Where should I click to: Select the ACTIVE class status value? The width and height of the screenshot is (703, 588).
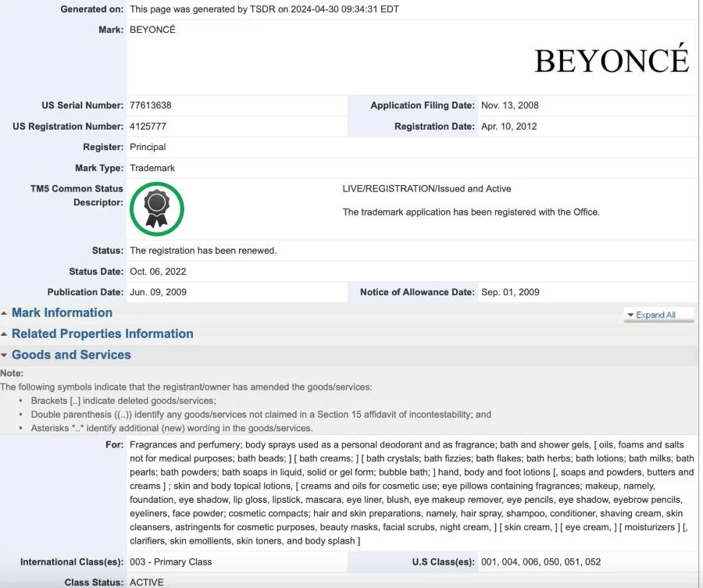coord(148,582)
